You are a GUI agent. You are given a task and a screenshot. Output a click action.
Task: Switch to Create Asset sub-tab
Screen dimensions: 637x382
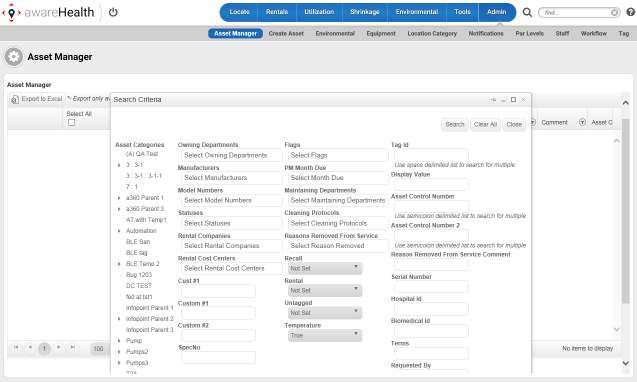click(x=286, y=33)
